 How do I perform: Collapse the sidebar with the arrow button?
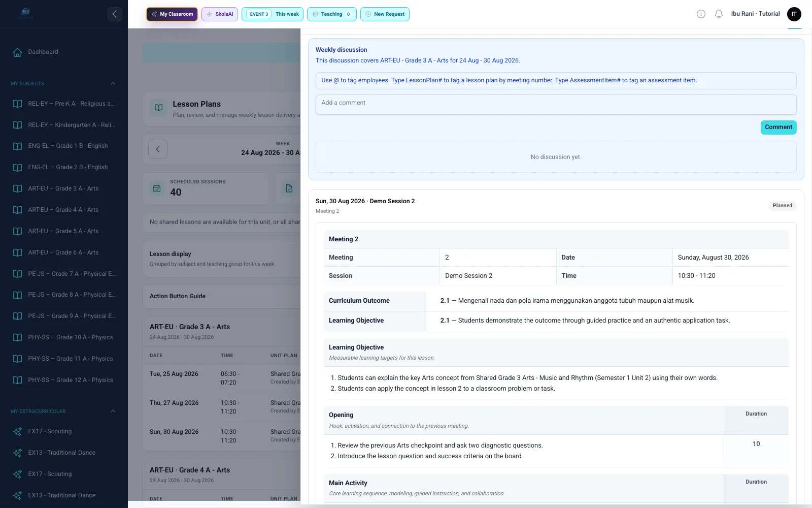tap(115, 14)
